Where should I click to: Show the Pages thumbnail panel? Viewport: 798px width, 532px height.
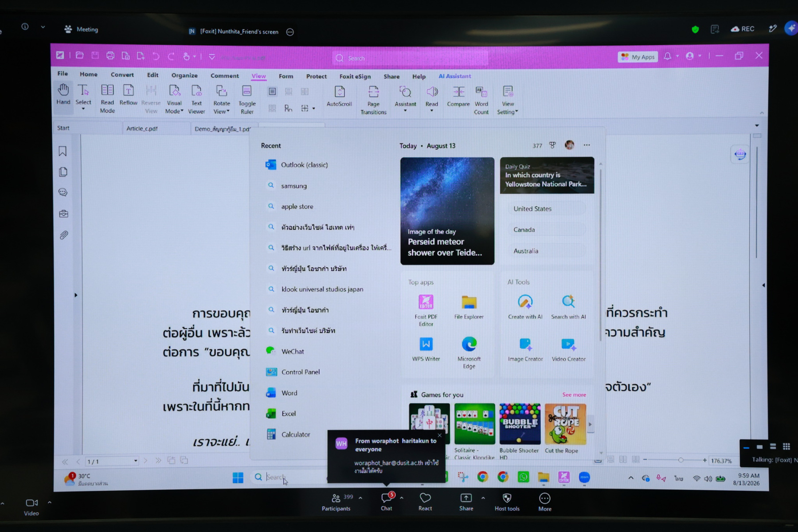point(63,172)
